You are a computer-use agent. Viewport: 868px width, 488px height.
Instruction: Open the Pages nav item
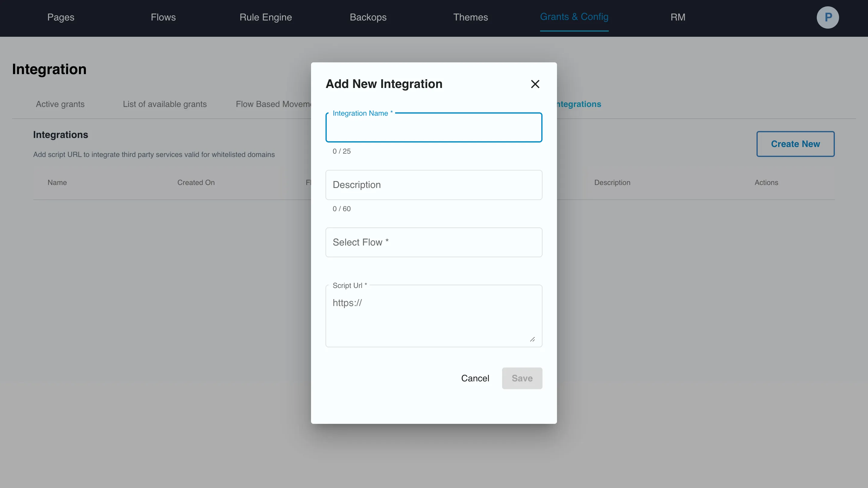[61, 17]
